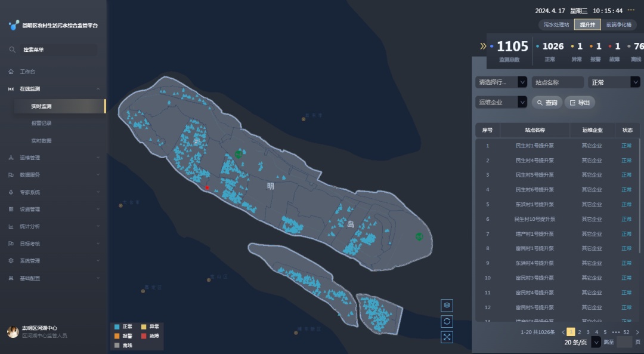The height and width of the screenshot is (354, 644).
Task: Click the 故障 red legend swatch
Action: click(x=144, y=336)
